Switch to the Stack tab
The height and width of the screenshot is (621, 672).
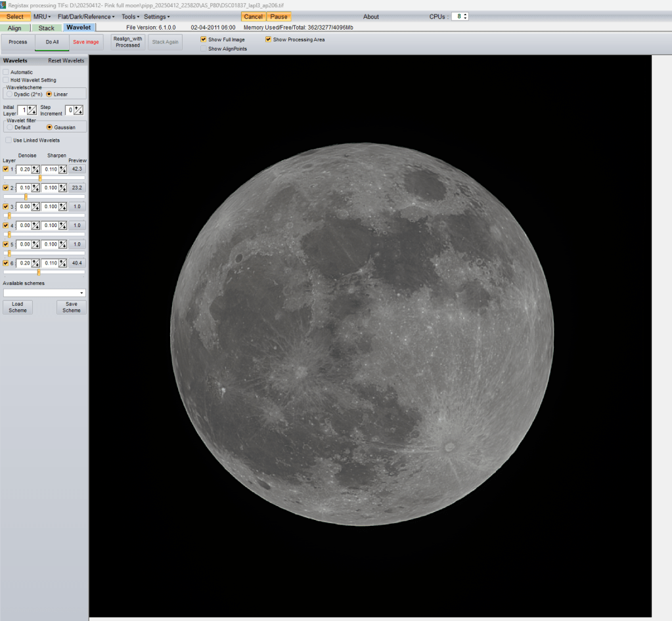[46, 28]
